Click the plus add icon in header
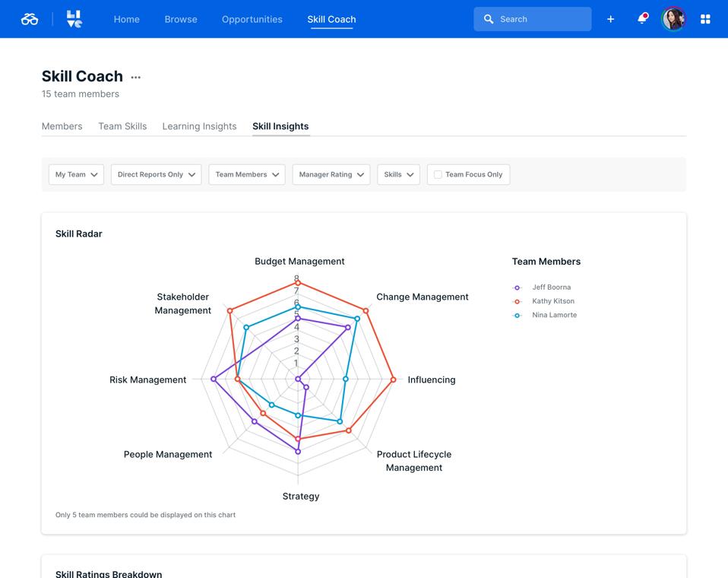The image size is (728, 578). [610, 19]
